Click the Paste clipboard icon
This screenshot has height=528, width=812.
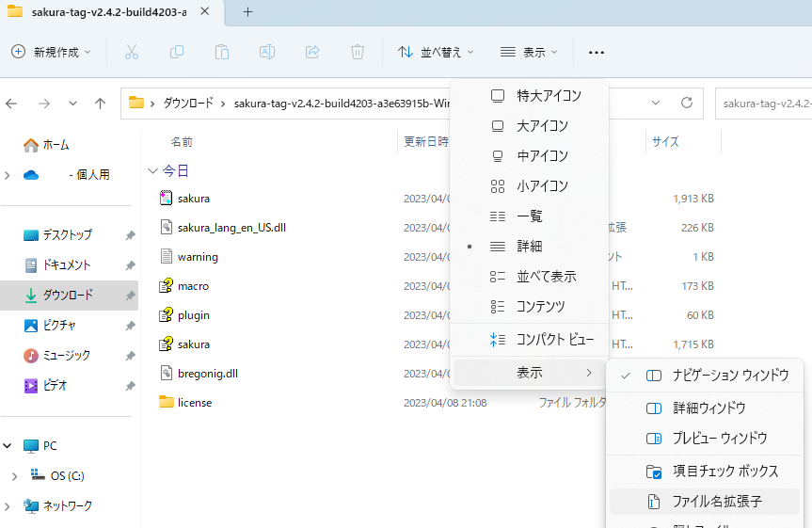coord(222,52)
